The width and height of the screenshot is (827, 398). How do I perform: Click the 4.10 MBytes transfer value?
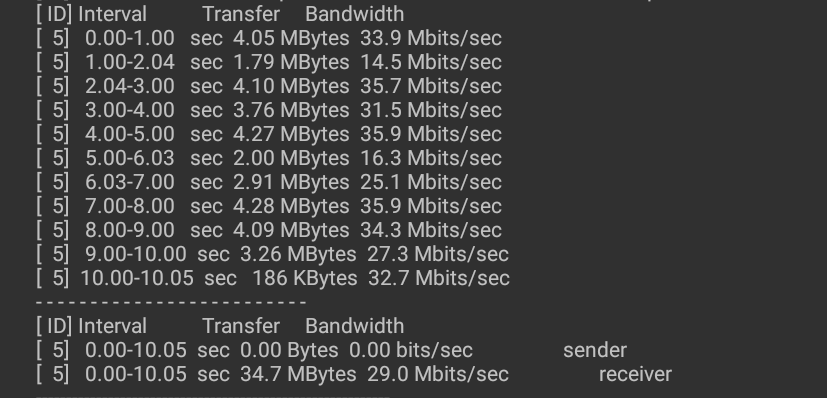(x=291, y=86)
